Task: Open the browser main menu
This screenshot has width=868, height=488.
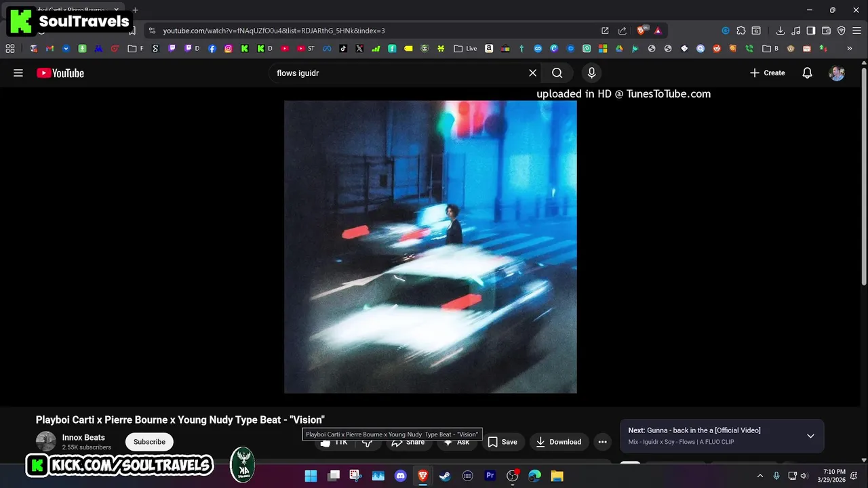Action: [x=856, y=30]
